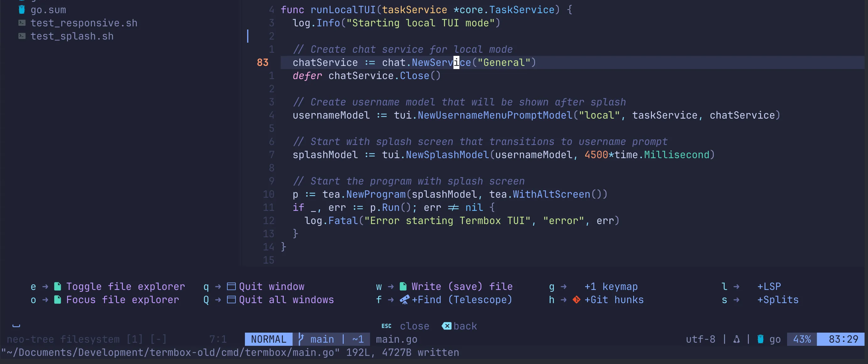Click the 'main' branch name in statusline
The image size is (868, 364).
[322, 339]
